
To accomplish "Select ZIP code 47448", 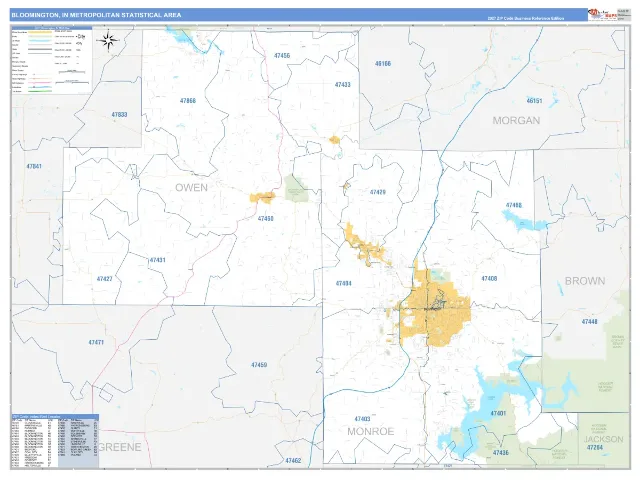I will click(589, 322).
